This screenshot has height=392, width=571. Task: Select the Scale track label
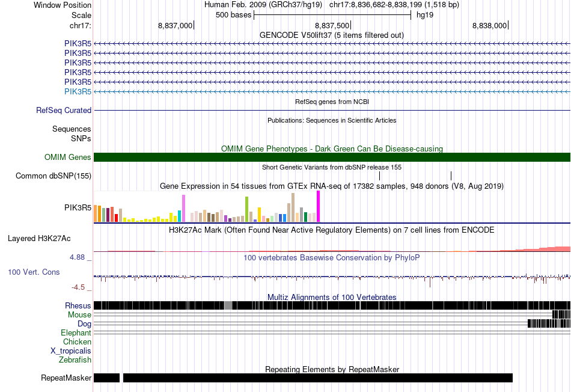tap(81, 15)
